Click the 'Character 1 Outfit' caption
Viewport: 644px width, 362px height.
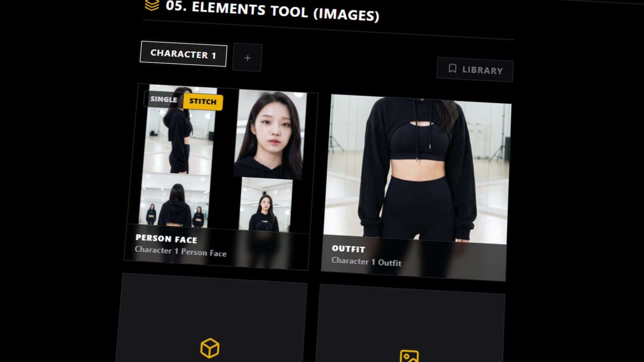[x=366, y=261]
